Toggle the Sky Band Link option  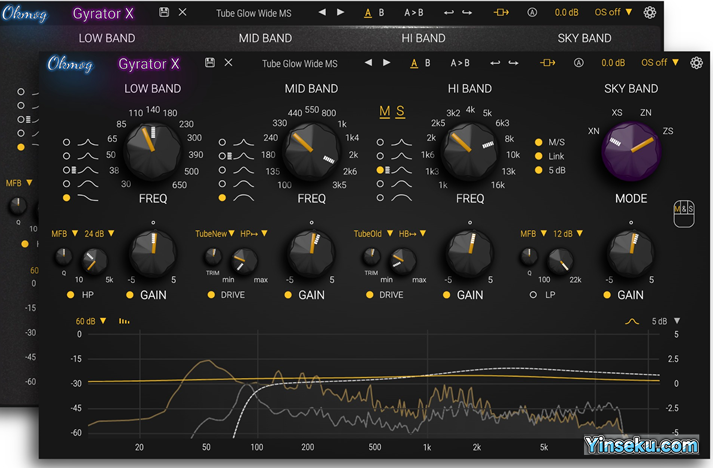(x=540, y=156)
